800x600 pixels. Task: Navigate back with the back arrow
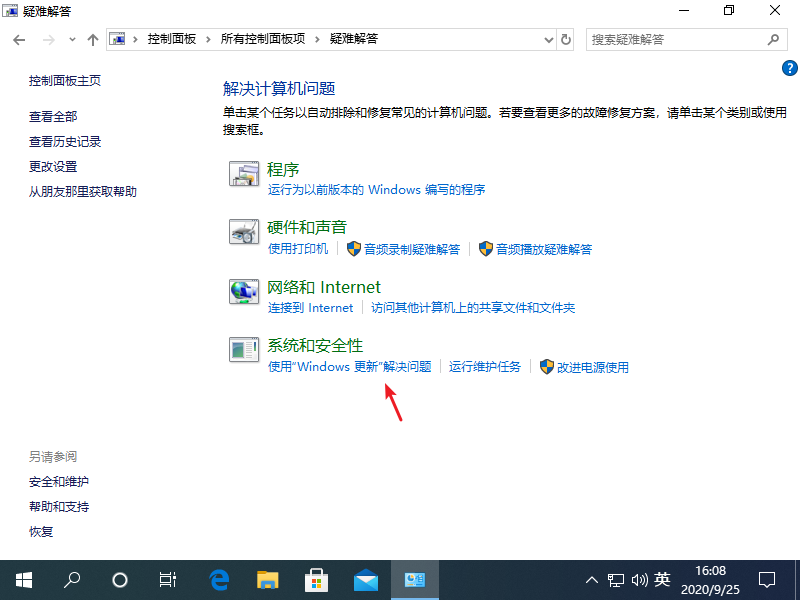pyautogui.click(x=20, y=39)
